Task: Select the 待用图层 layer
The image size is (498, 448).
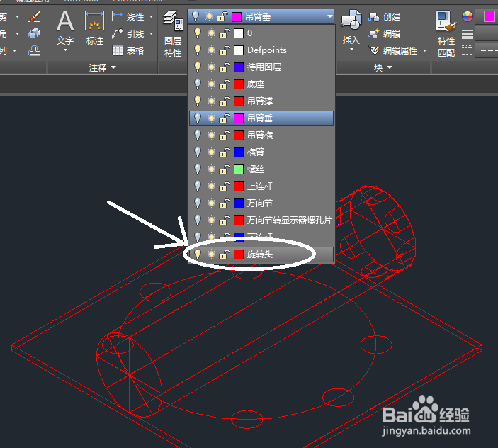Action: tap(261, 67)
